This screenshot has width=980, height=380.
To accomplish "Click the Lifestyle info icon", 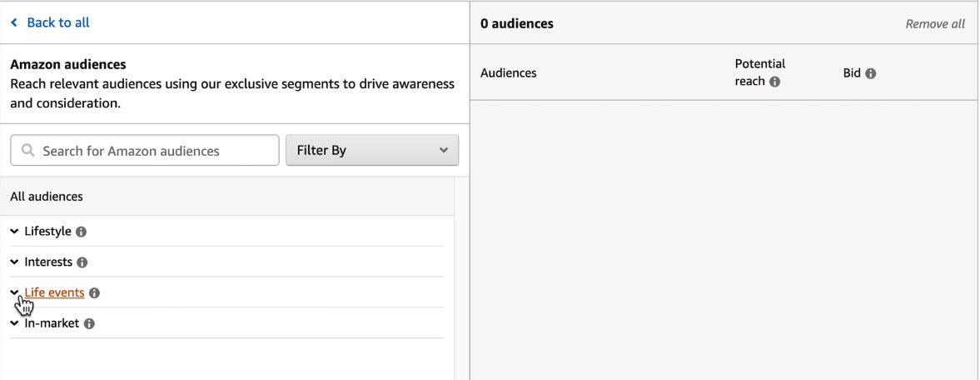I will tap(82, 232).
